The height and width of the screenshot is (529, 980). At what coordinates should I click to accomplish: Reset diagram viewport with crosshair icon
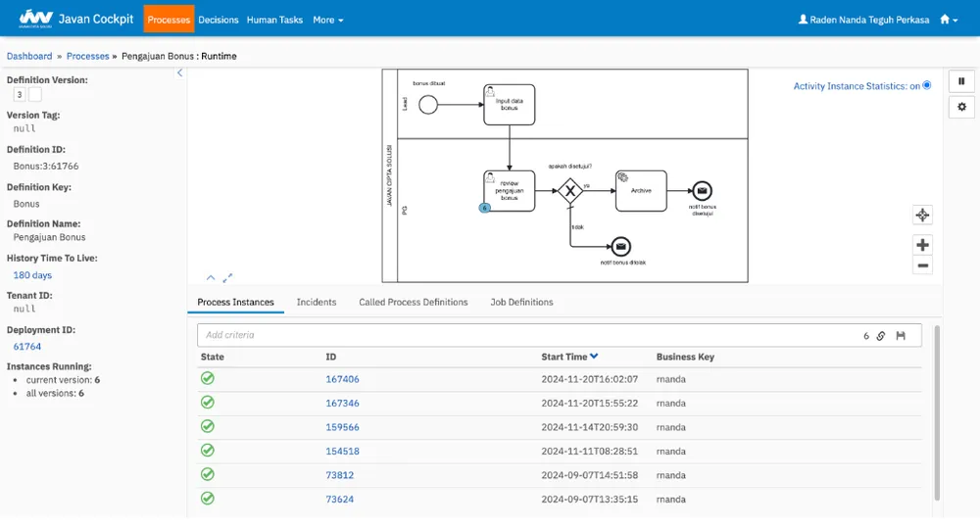922,216
